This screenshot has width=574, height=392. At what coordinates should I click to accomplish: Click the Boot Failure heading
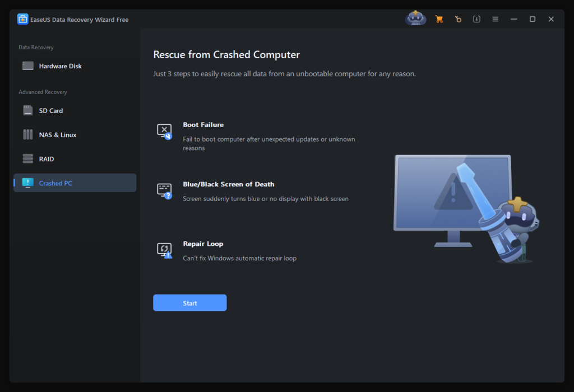[x=203, y=125]
